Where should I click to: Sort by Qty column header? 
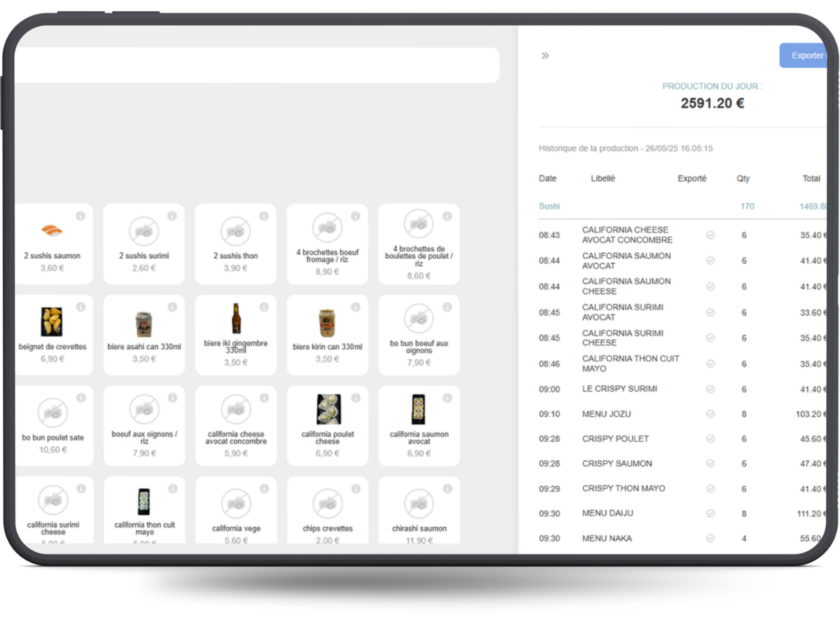point(743,178)
